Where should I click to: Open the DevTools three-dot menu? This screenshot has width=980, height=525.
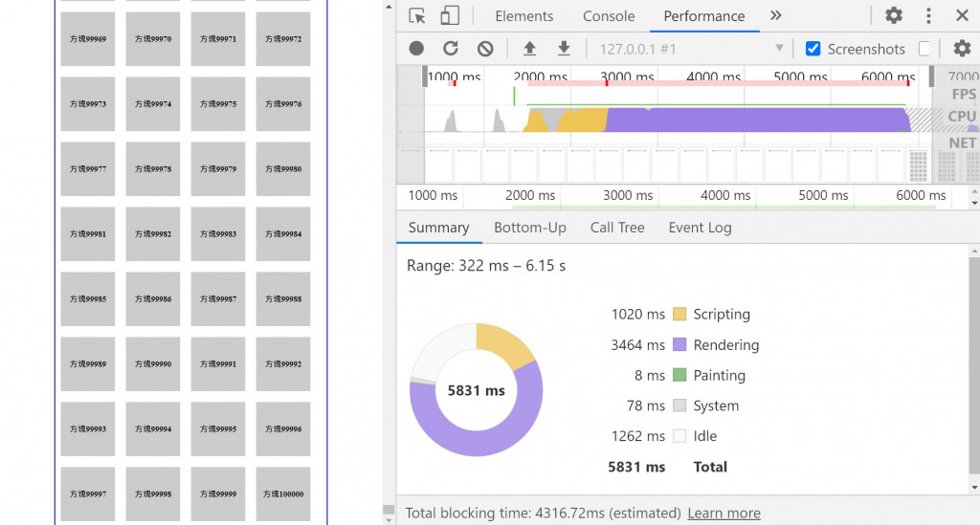tap(928, 15)
